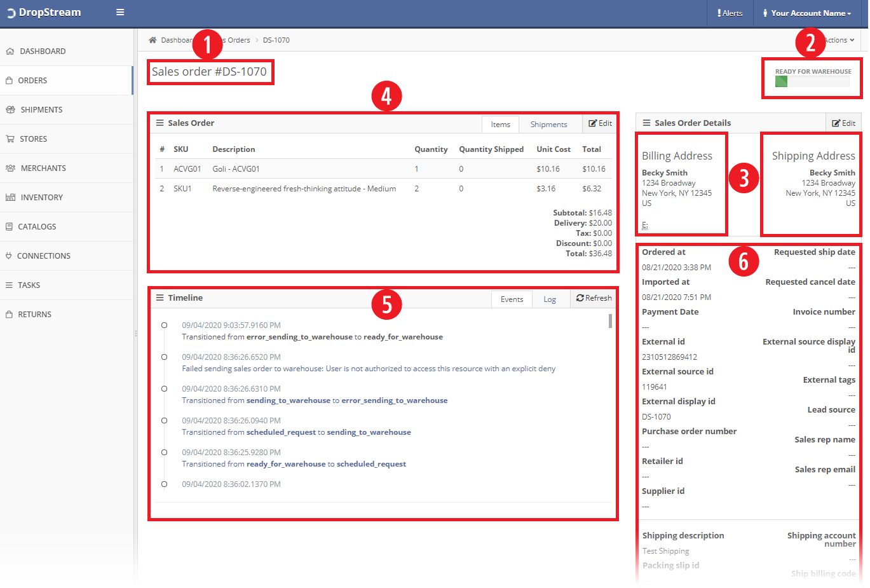870x588 pixels.
Task: Click the Alerts exclamation icon
Action: pyautogui.click(x=719, y=13)
